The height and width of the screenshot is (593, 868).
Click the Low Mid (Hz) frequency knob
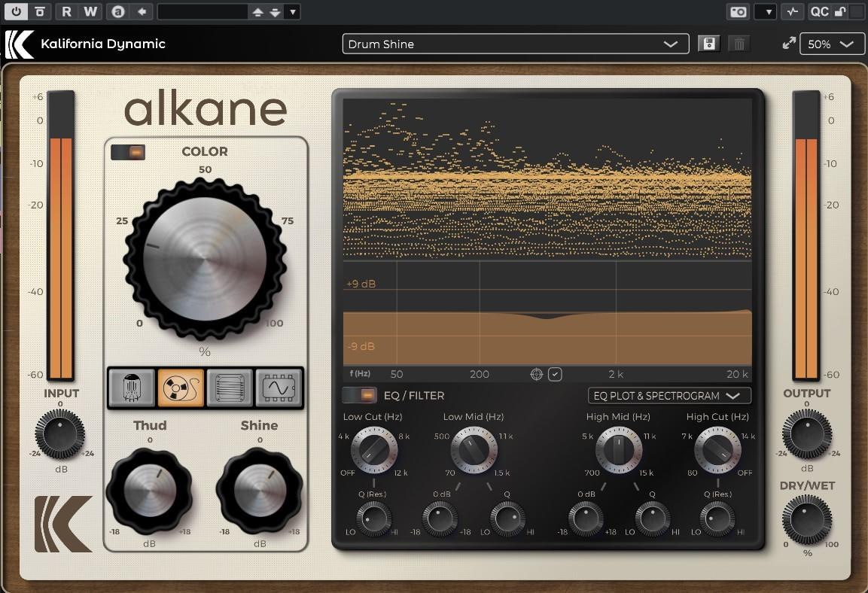(474, 450)
